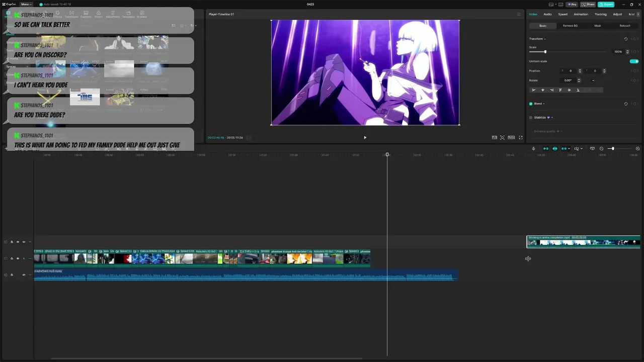Uncheck the Blend checkbox
644x362 pixels.
[x=531, y=104]
